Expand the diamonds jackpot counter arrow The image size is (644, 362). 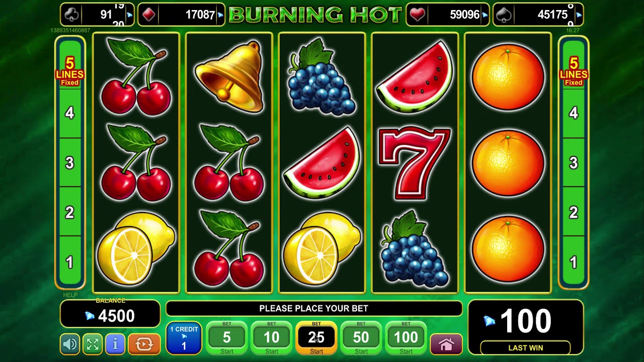tap(220, 15)
